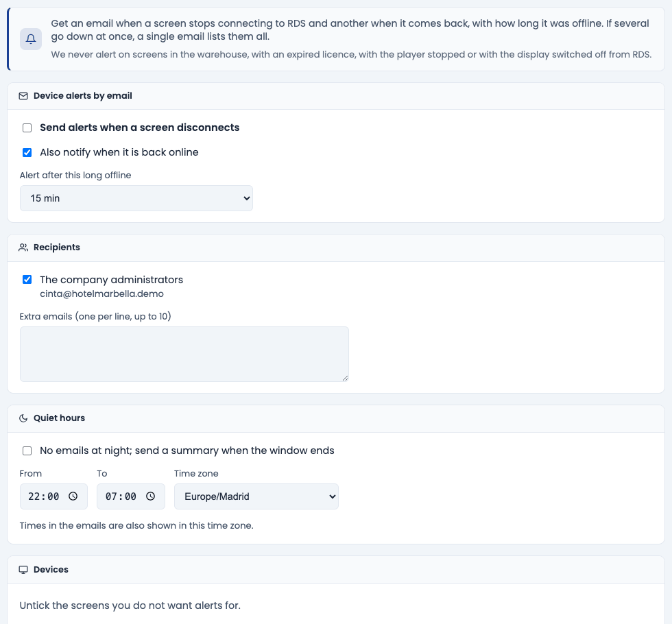Click the cinta@hotelmarbella.demo email address

coord(101,294)
